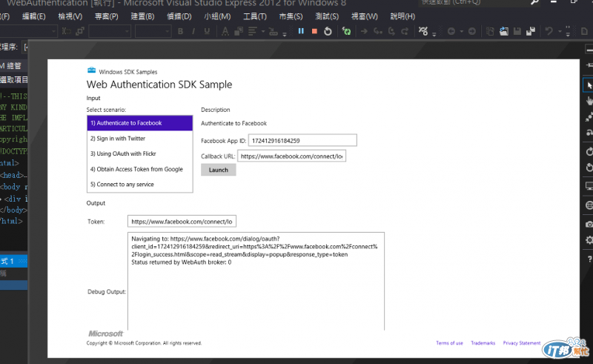Click the Launch button
The image size is (593, 364).
tap(218, 170)
